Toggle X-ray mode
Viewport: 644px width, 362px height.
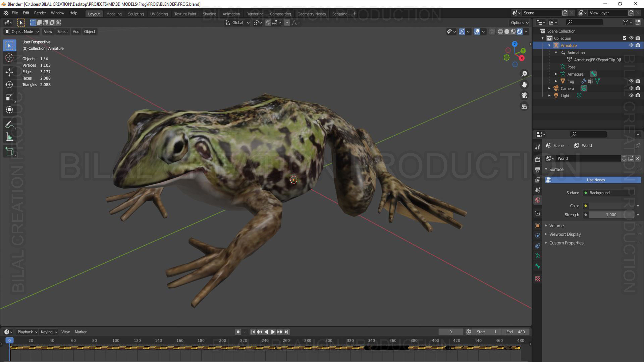click(492, 32)
